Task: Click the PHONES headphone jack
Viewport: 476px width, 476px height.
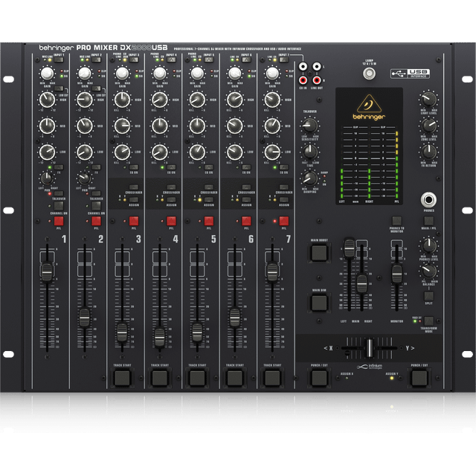Action: tap(428, 200)
